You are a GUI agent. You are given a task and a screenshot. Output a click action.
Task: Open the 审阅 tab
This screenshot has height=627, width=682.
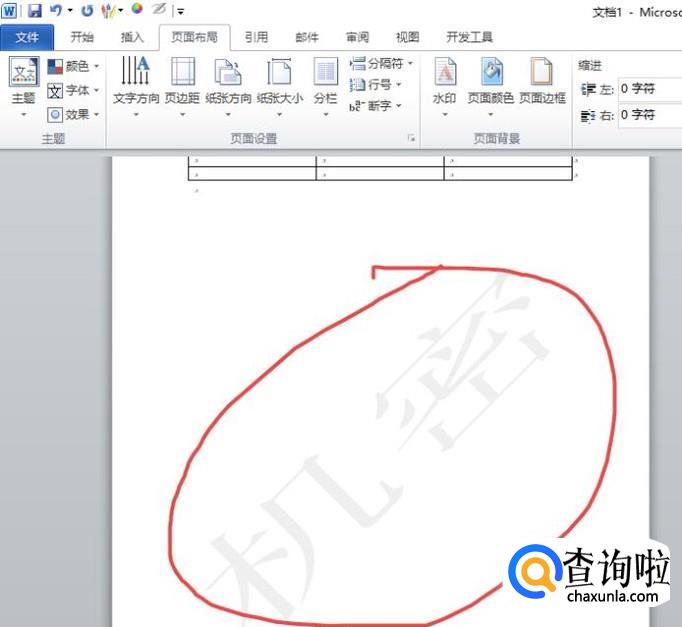click(x=357, y=37)
